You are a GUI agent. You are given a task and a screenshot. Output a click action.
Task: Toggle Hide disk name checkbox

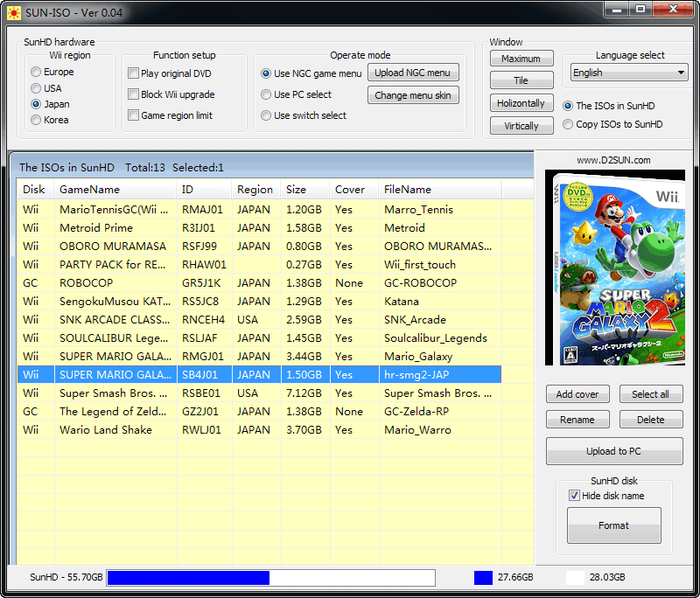[x=574, y=496]
